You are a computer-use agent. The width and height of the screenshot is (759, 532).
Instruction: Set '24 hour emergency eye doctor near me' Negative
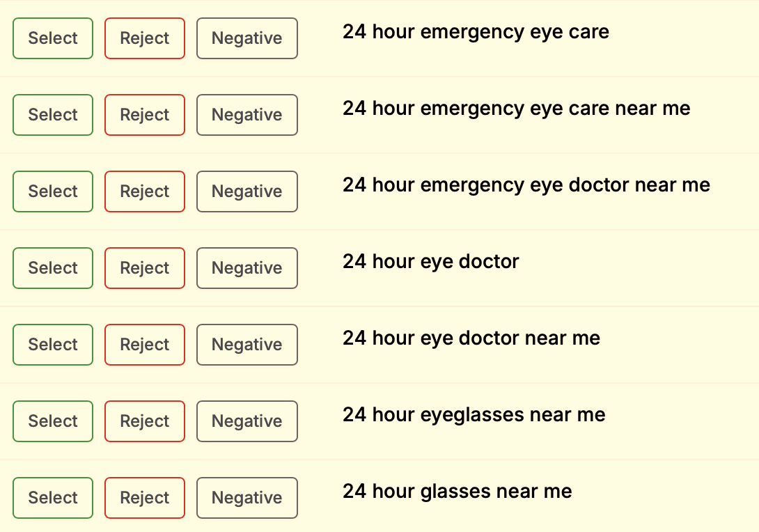tap(247, 191)
